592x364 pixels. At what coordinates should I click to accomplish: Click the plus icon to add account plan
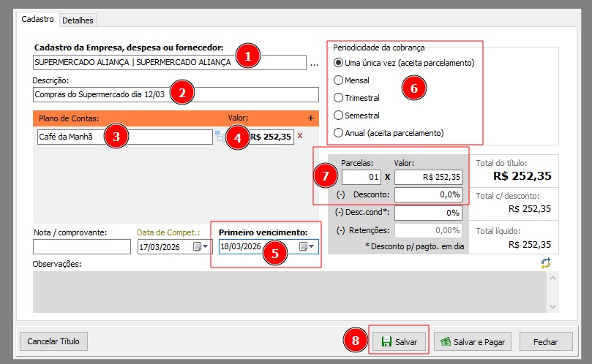click(310, 118)
